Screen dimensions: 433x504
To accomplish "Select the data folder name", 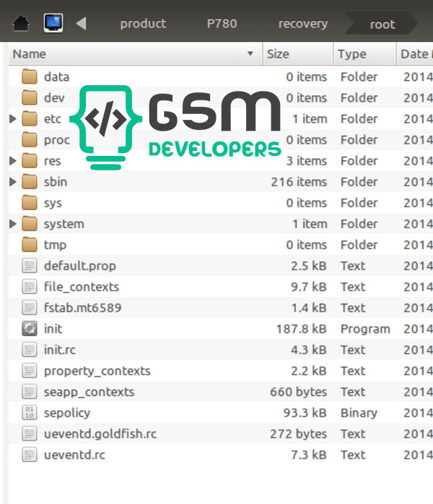I will (x=56, y=77).
